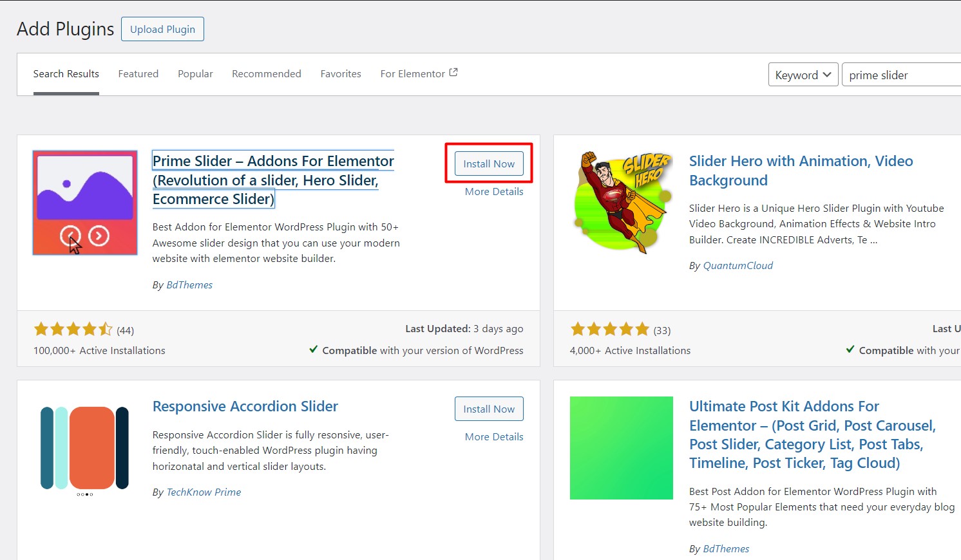Expand the Keyword search type dropdown
Image resolution: width=961 pixels, height=560 pixels.
tap(803, 75)
